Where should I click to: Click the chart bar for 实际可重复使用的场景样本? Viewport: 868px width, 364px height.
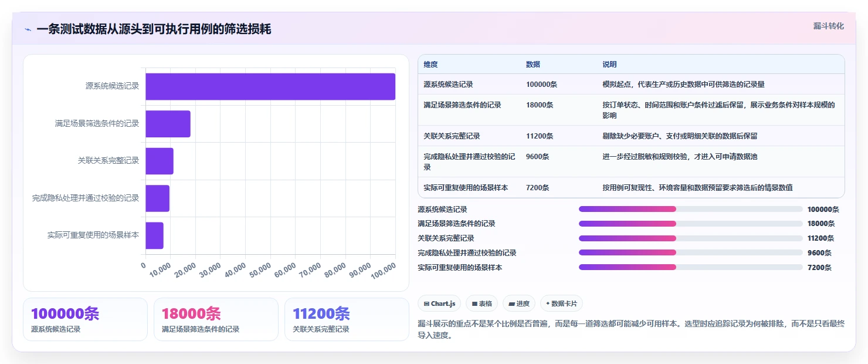tap(154, 235)
